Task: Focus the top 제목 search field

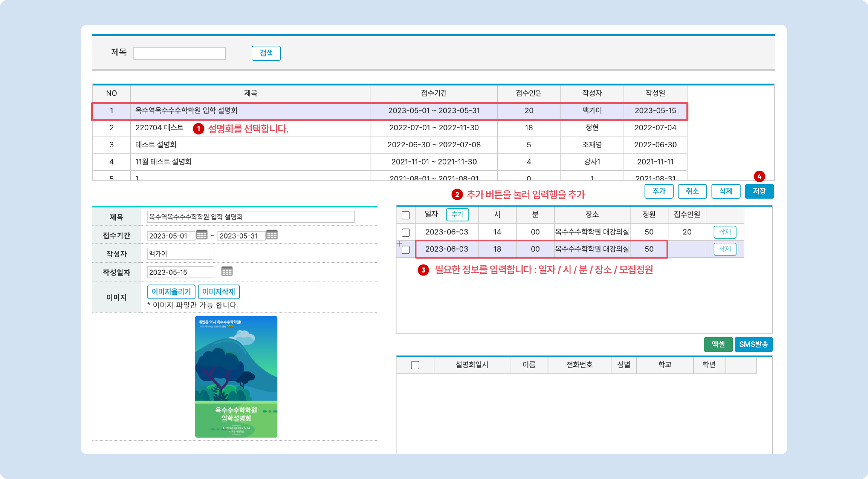Action: (179, 53)
